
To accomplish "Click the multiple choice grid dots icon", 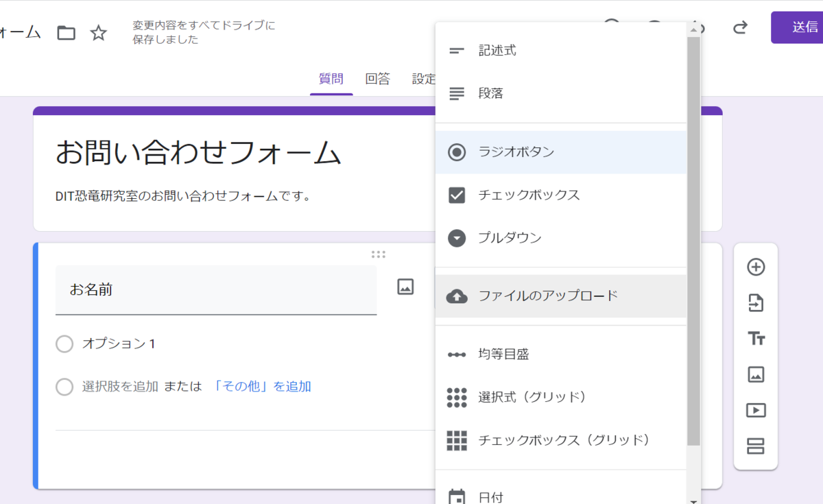I will pos(457,397).
